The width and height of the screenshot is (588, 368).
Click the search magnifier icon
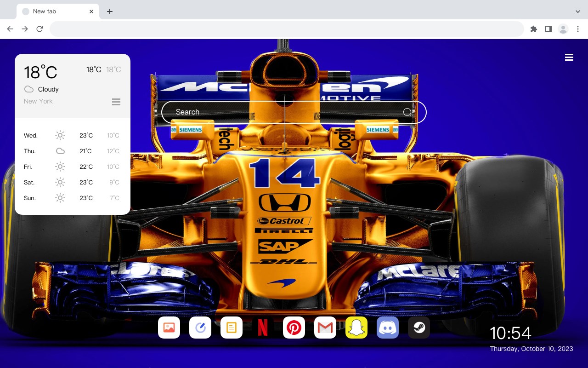407,112
